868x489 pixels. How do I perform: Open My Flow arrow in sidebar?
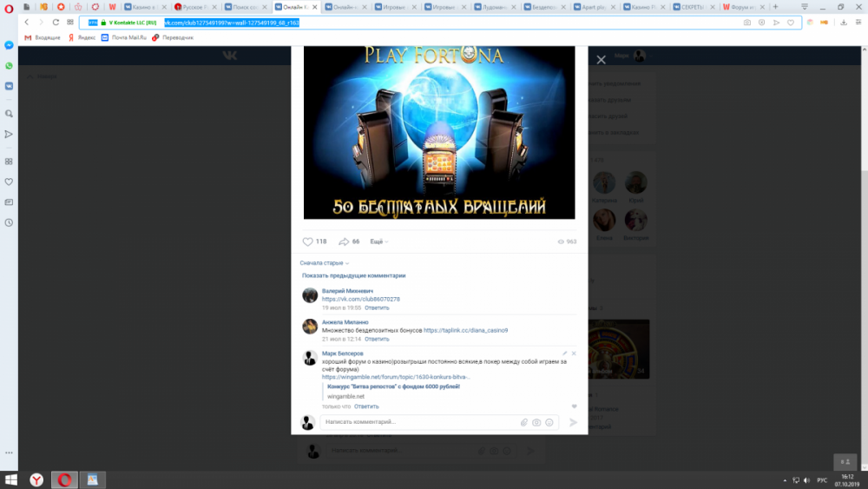click(9, 134)
